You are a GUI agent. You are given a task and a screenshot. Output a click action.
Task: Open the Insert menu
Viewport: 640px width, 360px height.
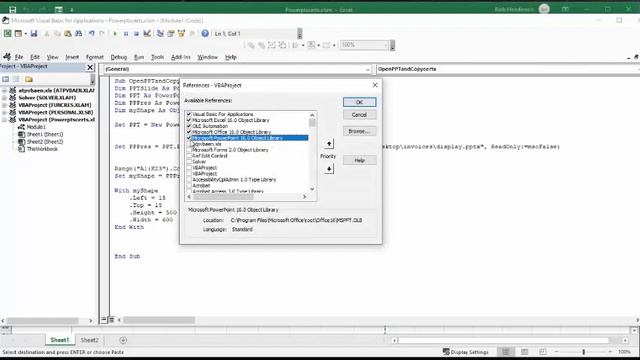72,57
